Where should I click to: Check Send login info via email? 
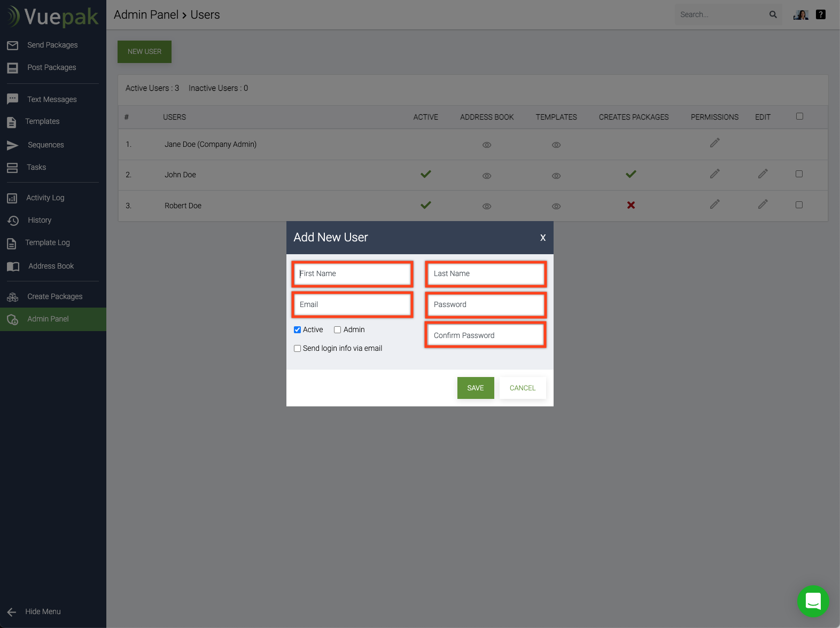298,349
